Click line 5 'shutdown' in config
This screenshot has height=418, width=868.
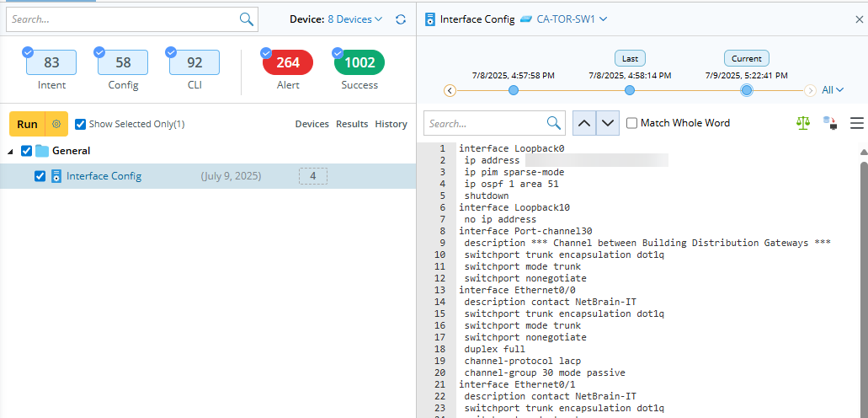pyautogui.click(x=487, y=196)
